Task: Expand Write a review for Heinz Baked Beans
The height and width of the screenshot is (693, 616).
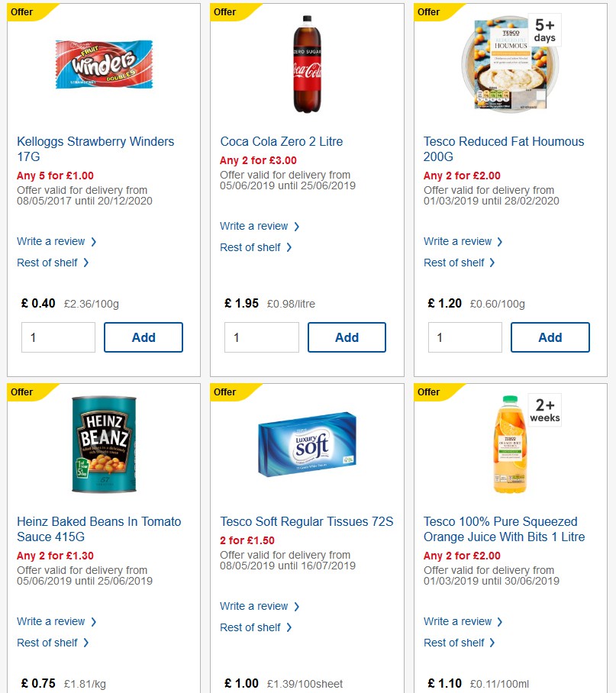Action: click(52, 621)
